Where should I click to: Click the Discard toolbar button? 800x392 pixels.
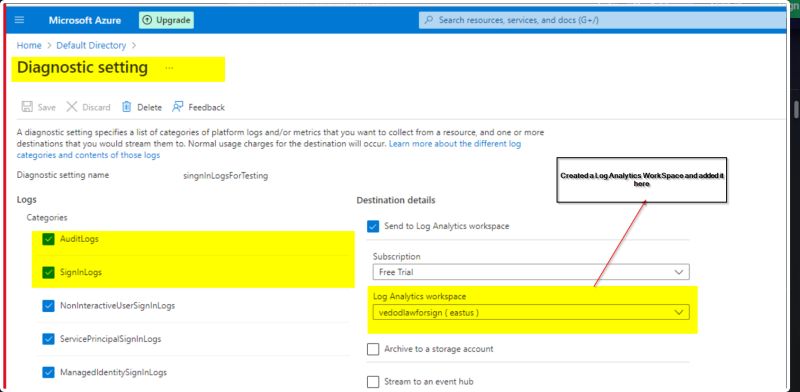(88, 107)
